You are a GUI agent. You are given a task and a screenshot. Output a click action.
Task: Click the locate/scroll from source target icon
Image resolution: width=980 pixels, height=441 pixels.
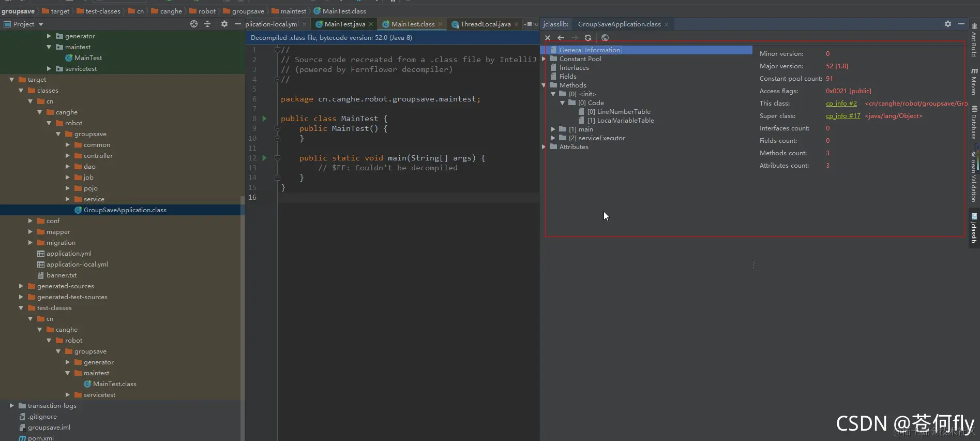click(x=194, y=24)
